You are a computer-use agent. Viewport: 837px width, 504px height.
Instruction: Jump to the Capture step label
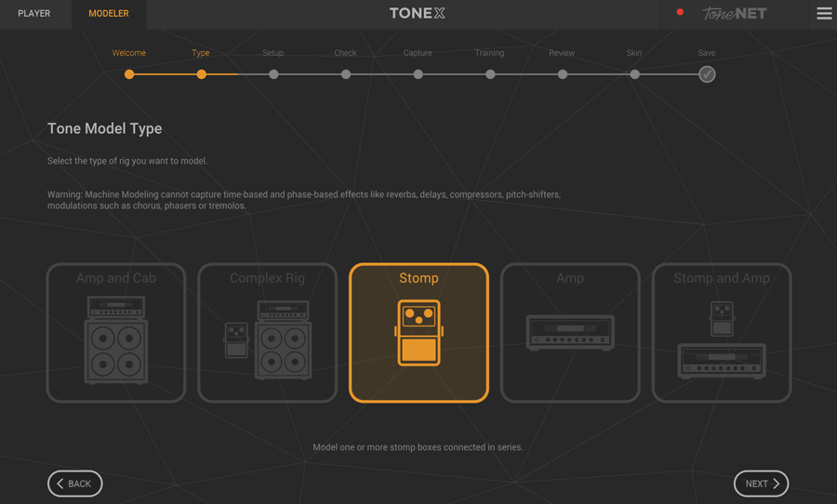tap(418, 53)
